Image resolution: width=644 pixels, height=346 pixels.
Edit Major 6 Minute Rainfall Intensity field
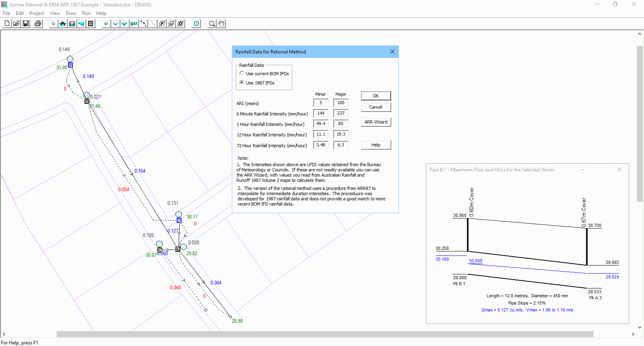341,113
